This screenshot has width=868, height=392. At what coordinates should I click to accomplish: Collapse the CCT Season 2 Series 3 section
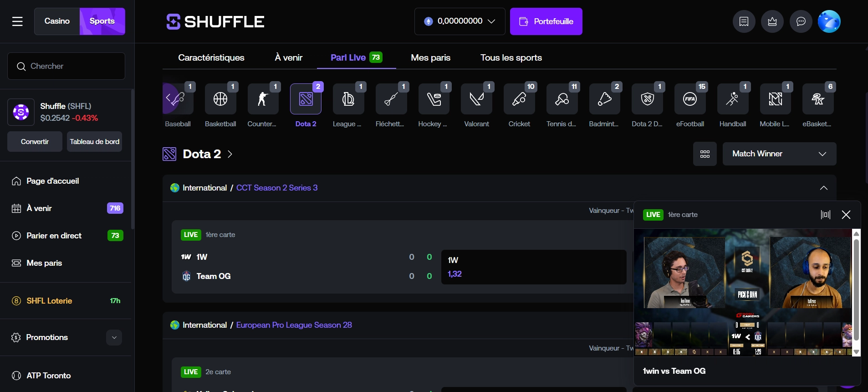tap(824, 188)
